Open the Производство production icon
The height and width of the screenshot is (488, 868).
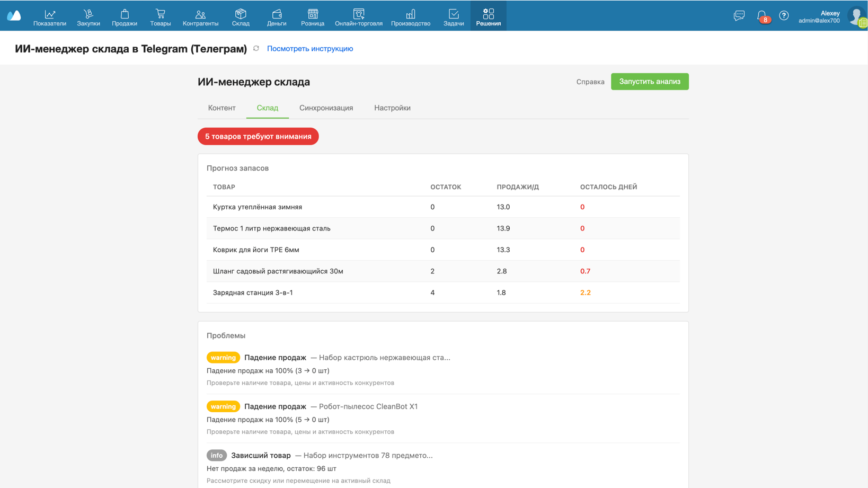[x=411, y=14]
